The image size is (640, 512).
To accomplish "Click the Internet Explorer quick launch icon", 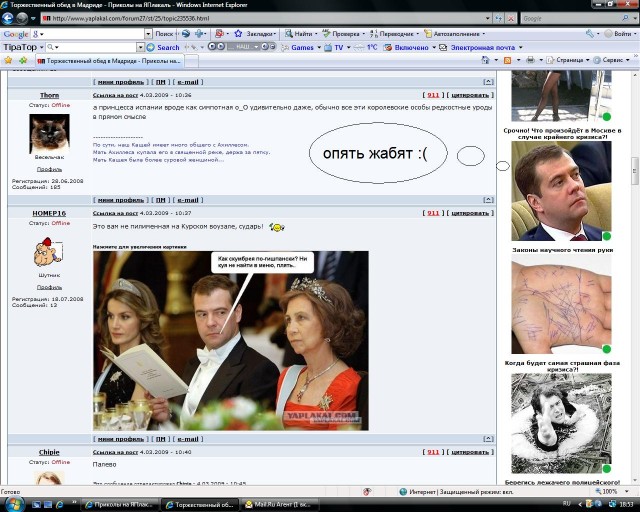I will [60, 505].
